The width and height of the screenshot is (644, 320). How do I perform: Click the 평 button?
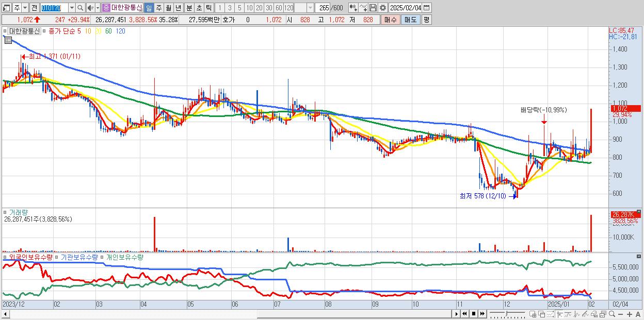point(426,20)
